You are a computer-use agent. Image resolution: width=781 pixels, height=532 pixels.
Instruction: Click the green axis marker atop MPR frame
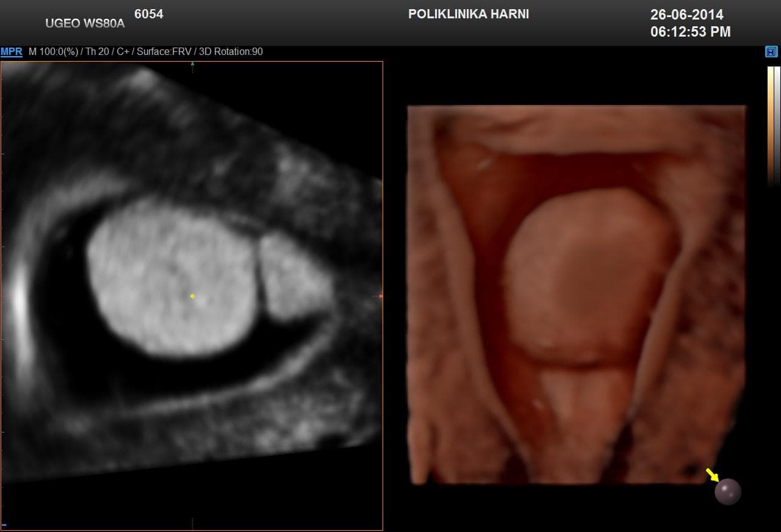(x=192, y=63)
